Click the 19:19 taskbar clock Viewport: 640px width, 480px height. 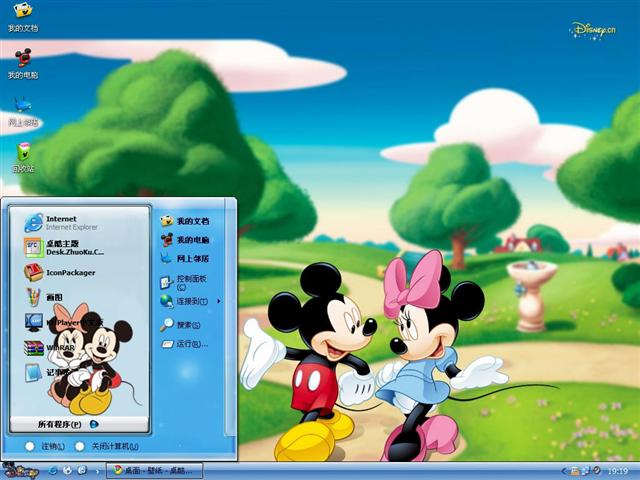point(618,471)
